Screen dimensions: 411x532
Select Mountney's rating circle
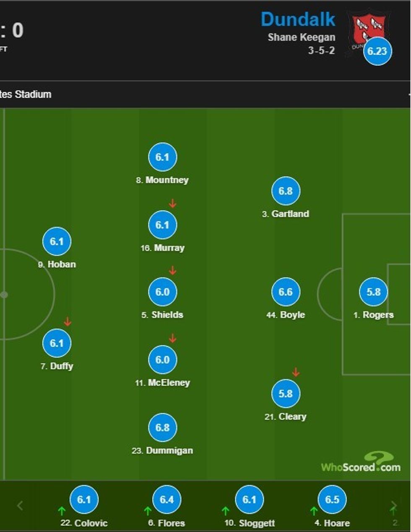[x=162, y=157]
